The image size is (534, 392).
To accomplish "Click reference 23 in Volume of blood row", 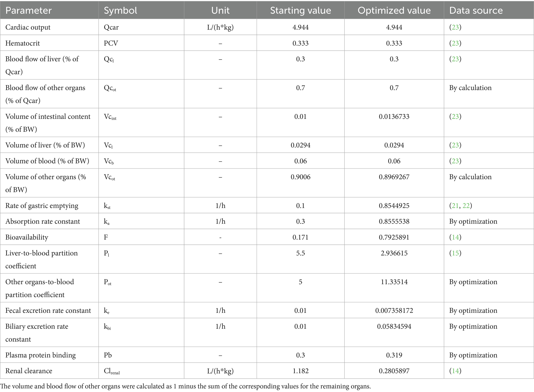I will pyautogui.click(x=455, y=161).
